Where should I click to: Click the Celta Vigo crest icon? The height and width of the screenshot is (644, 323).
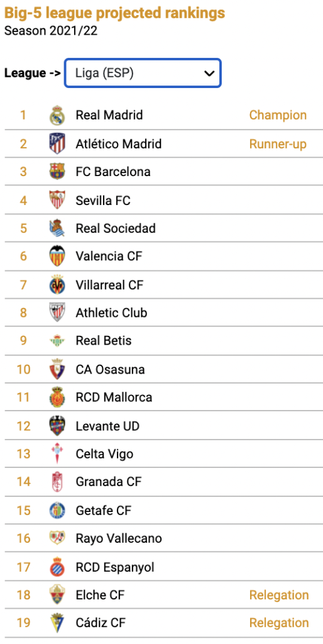(x=57, y=454)
